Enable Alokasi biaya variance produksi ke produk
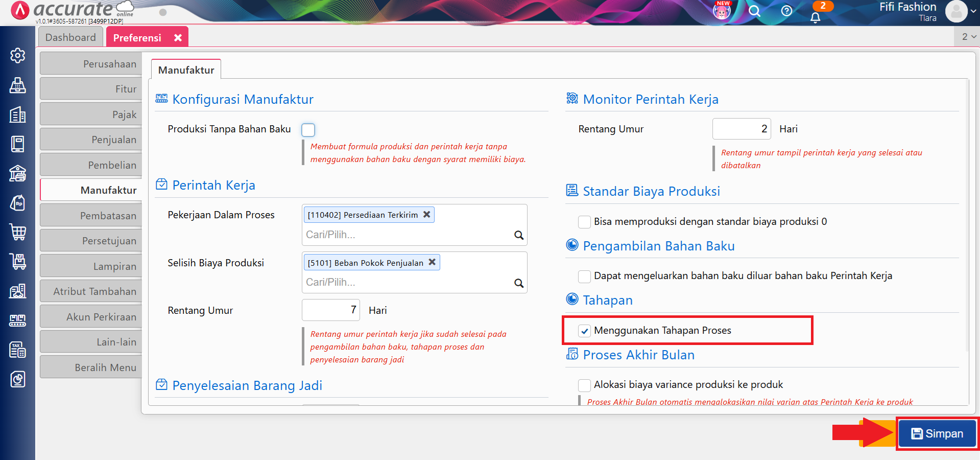The height and width of the screenshot is (460, 980). 584,385
